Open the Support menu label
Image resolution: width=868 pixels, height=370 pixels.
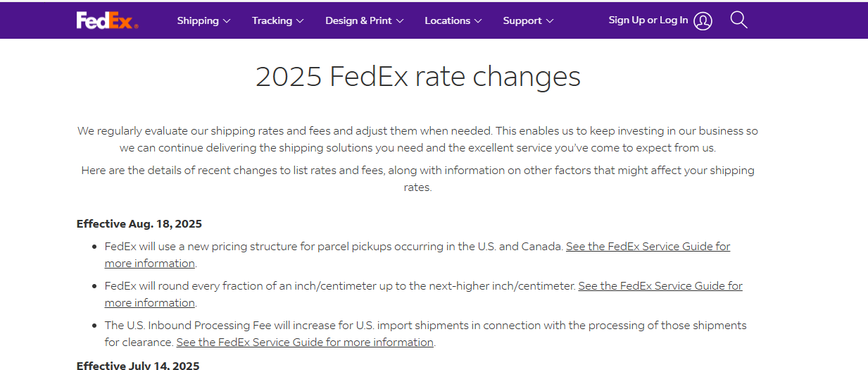(522, 20)
